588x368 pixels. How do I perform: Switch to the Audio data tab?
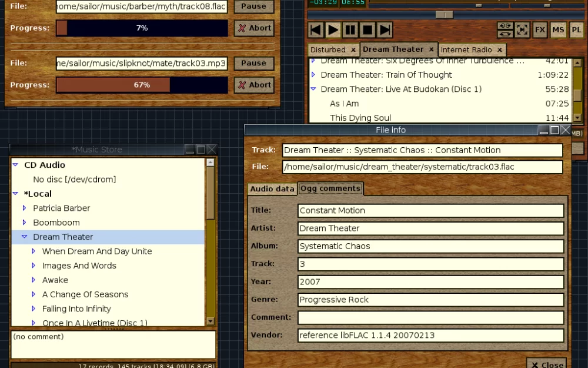[x=272, y=189]
